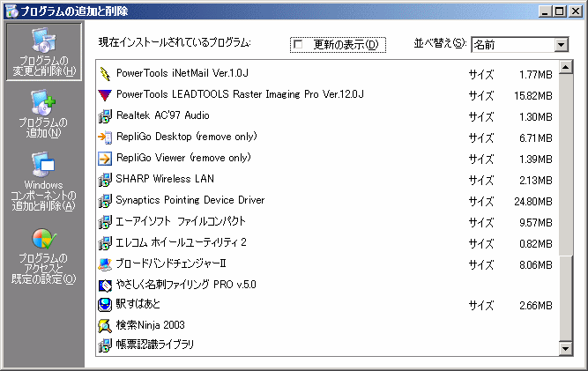Click the やさしく名刺ファイリング PRO icon

pyautogui.click(x=105, y=286)
